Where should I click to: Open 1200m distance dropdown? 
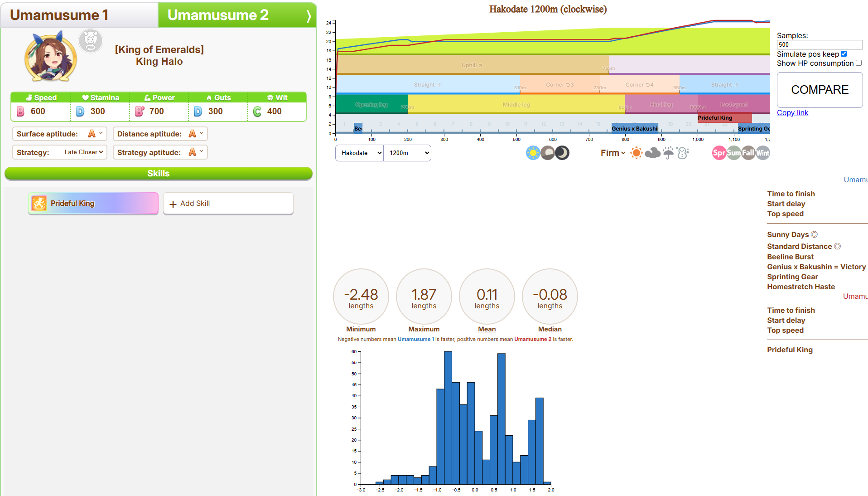tap(407, 153)
